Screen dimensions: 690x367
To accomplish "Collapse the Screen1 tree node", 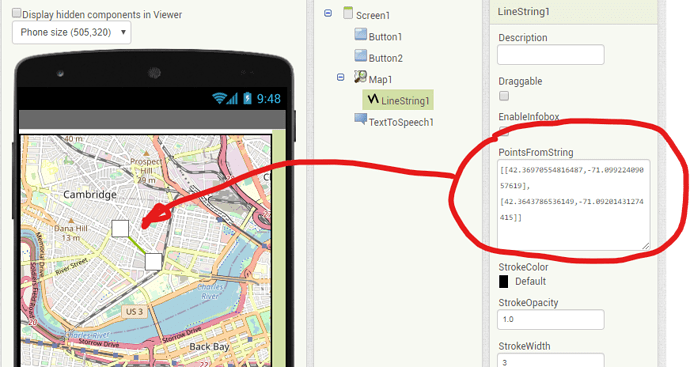I will pyautogui.click(x=328, y=13).
